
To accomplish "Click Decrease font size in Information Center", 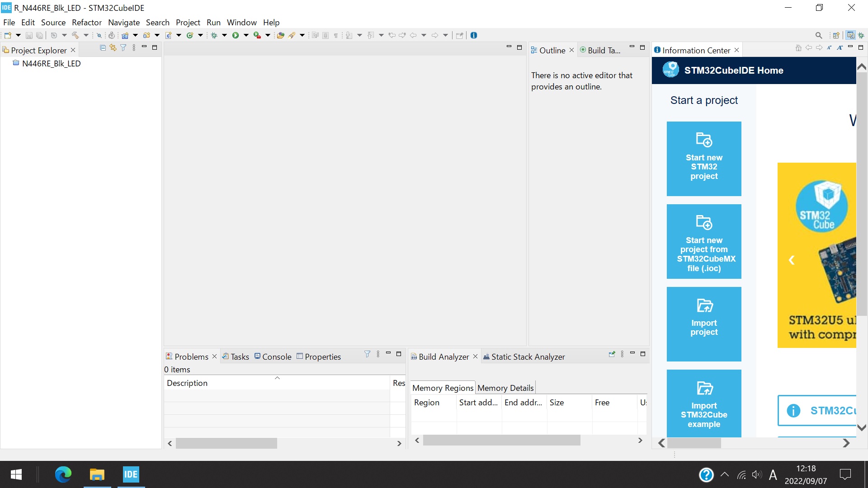I will pos(829,47).
